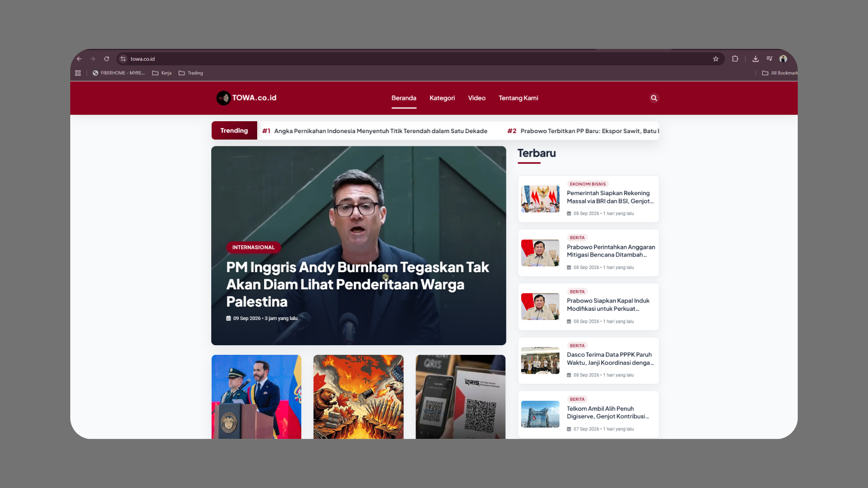Click the EKONOMI BISNIS category tag

click(588, 184)
